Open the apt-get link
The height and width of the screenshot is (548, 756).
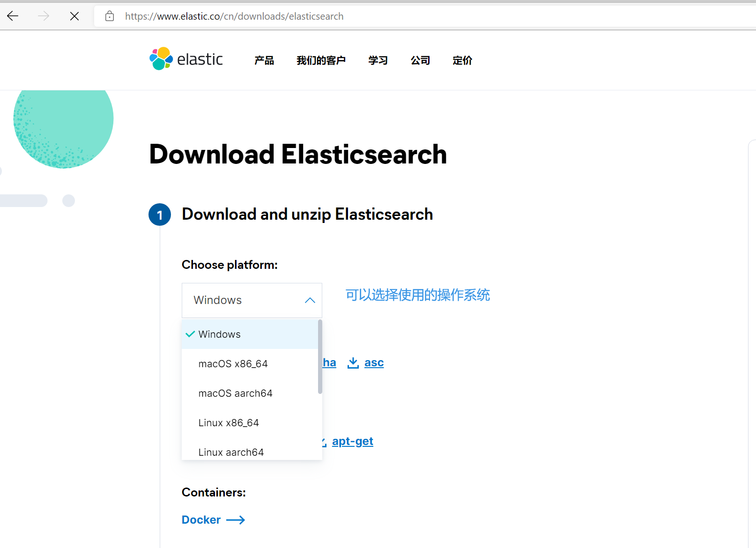coord(353,441)
